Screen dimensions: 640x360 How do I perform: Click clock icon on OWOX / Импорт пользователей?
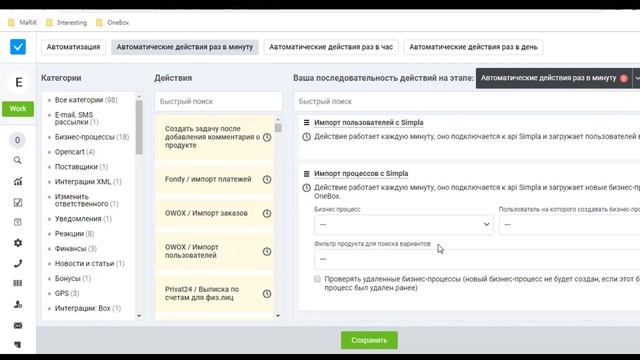click(x=267, y=251)
